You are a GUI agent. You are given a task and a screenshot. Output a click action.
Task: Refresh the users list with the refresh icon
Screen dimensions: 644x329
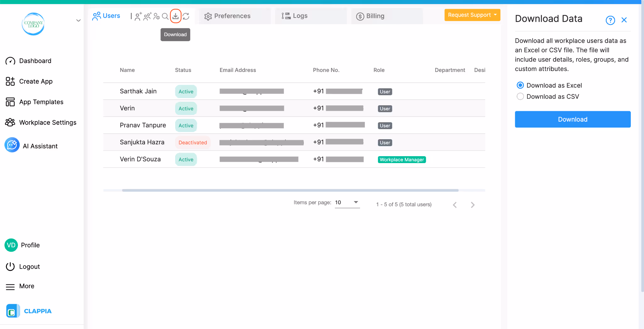(186, 16)
